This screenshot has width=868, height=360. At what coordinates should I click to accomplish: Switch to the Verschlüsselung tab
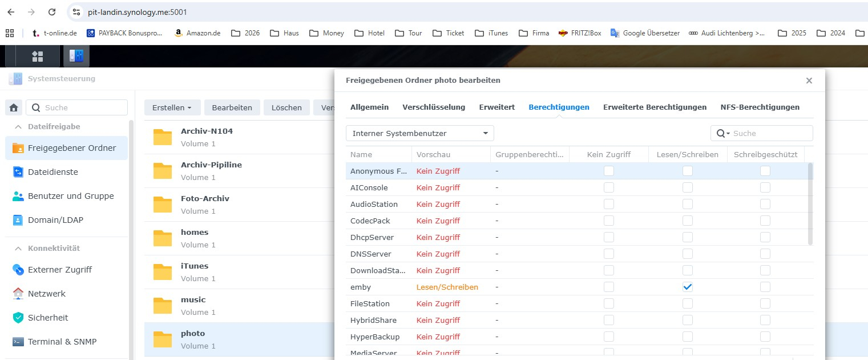[433, 107]
